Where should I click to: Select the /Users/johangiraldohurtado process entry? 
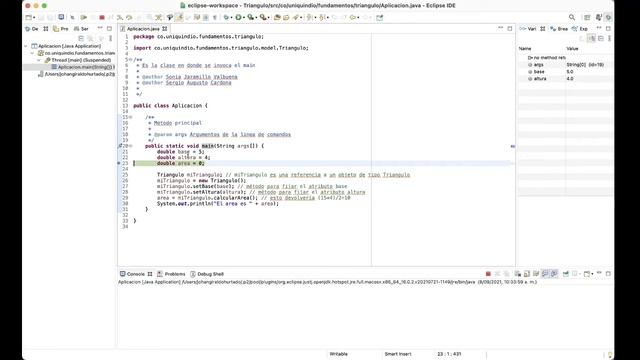[76, 74]
